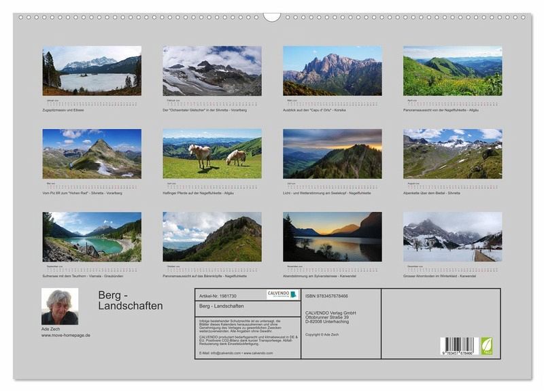Click the calendar hanging hole at top
Viewport: 544px width, 392px height.
[271, 17]
